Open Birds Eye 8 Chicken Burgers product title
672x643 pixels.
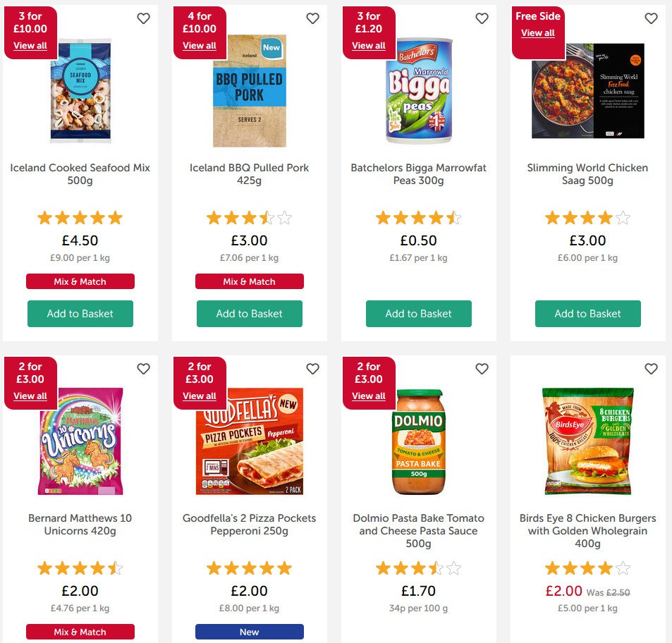(588, 531)
